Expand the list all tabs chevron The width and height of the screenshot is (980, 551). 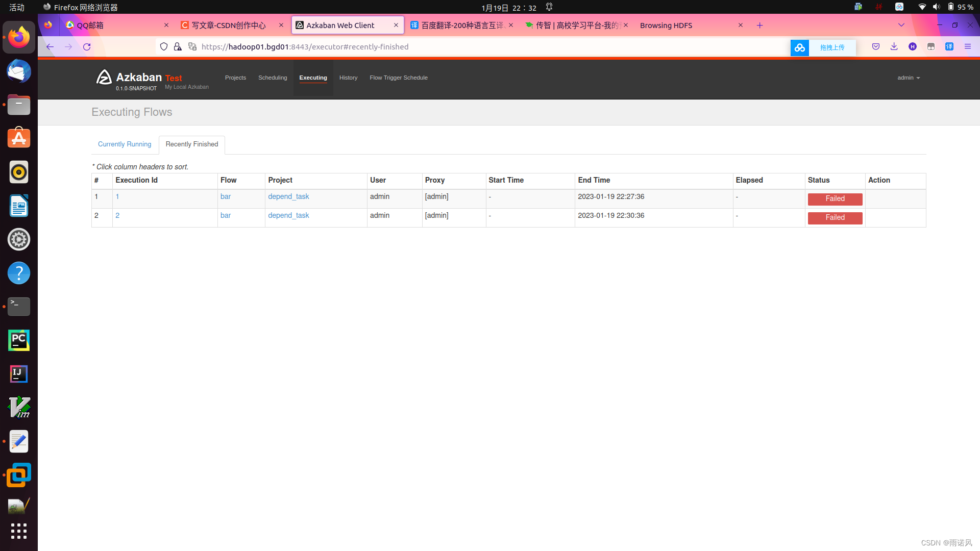click(901, 26)
